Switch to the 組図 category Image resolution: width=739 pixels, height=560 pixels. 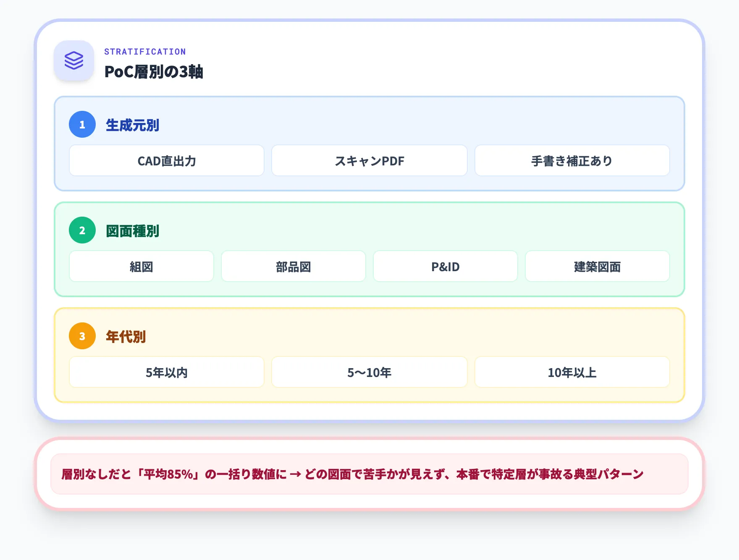tap(141, 266)
